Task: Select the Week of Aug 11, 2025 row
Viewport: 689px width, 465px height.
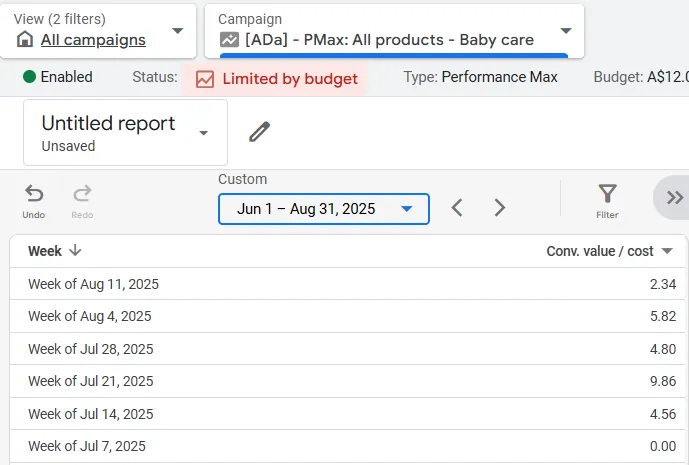Action: (93, 284)
